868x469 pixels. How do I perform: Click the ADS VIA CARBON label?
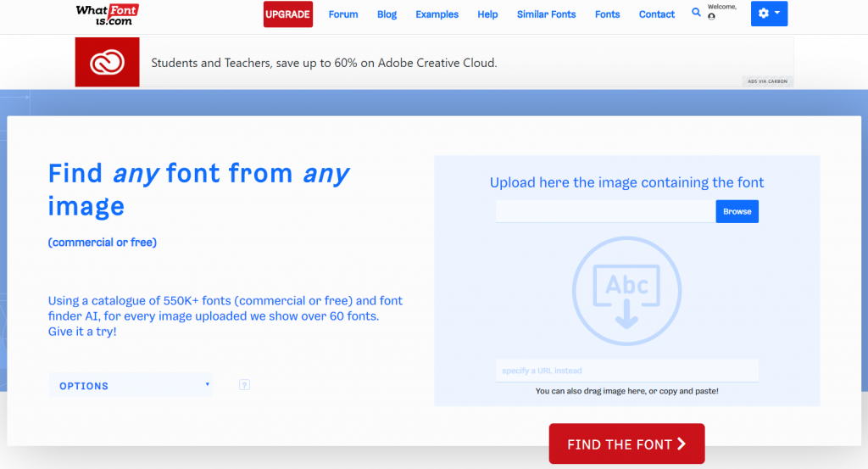(767, 81)
